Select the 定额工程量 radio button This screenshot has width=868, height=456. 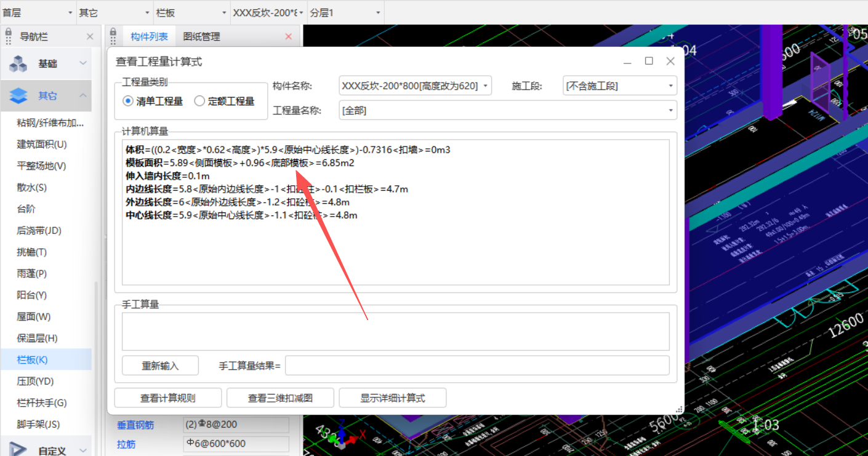tap(199, 101)
